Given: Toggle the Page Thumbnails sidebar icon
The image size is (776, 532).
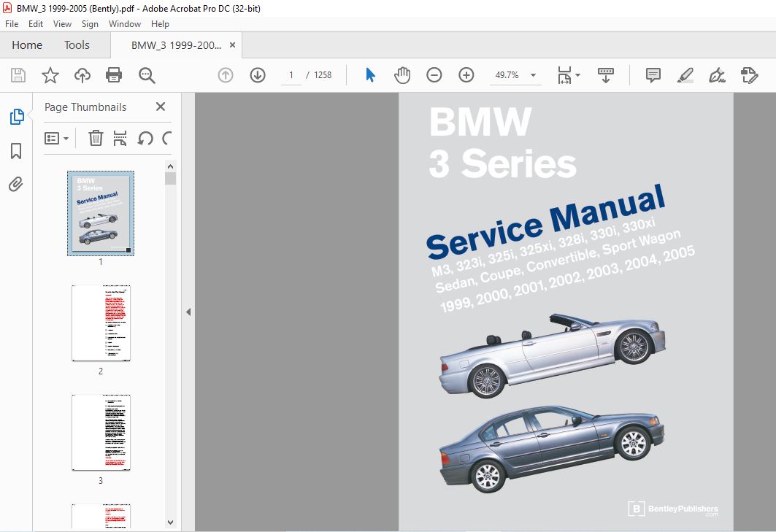Looking at the screenshot, I should (x=16, y=117).
